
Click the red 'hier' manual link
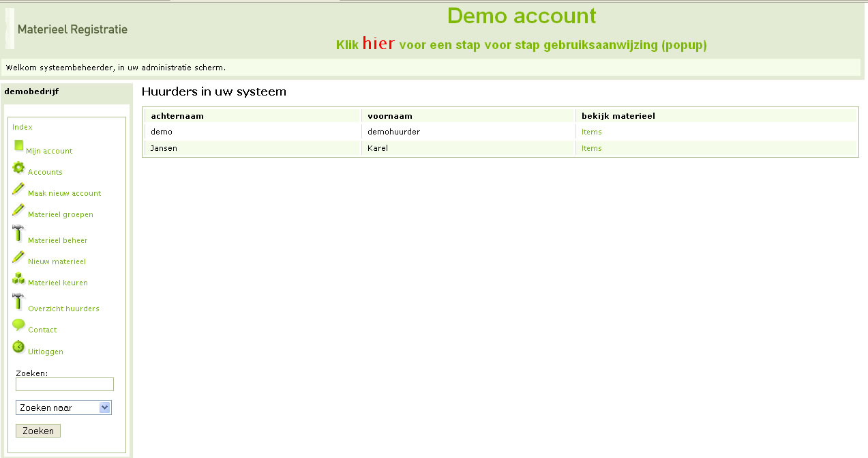(378, 44)
